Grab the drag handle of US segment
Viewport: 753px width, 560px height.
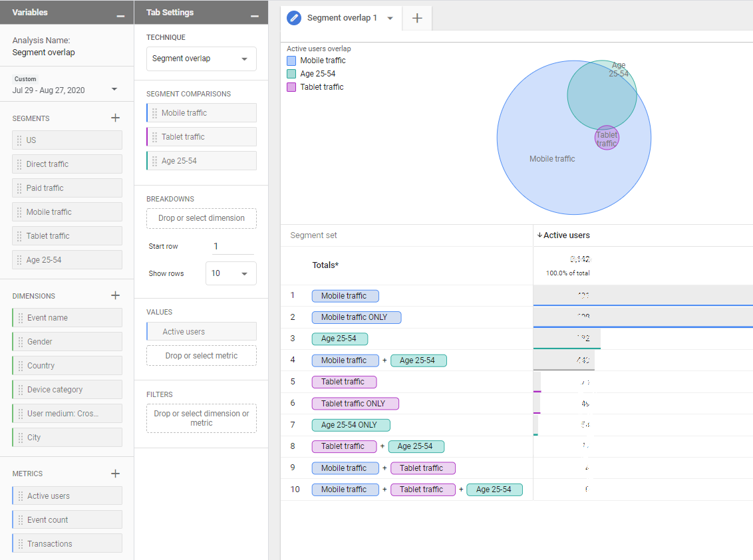coord(19,140)
